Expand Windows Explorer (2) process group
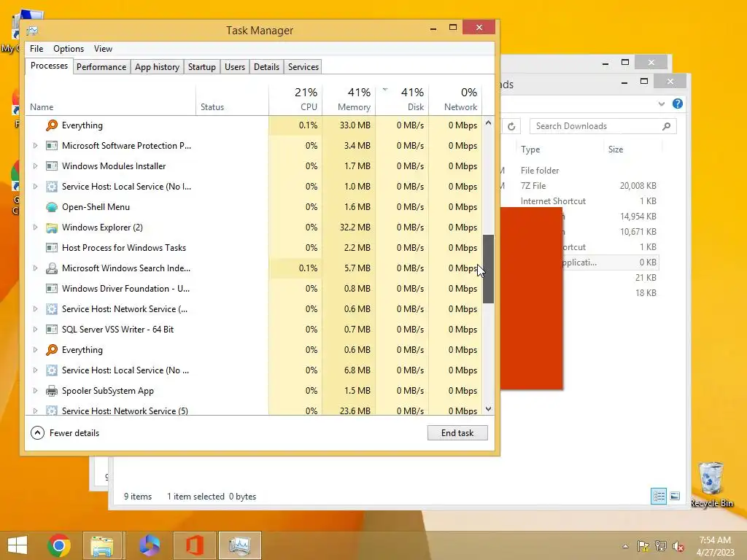Viewport: 747px width, 560px height. 35,227
